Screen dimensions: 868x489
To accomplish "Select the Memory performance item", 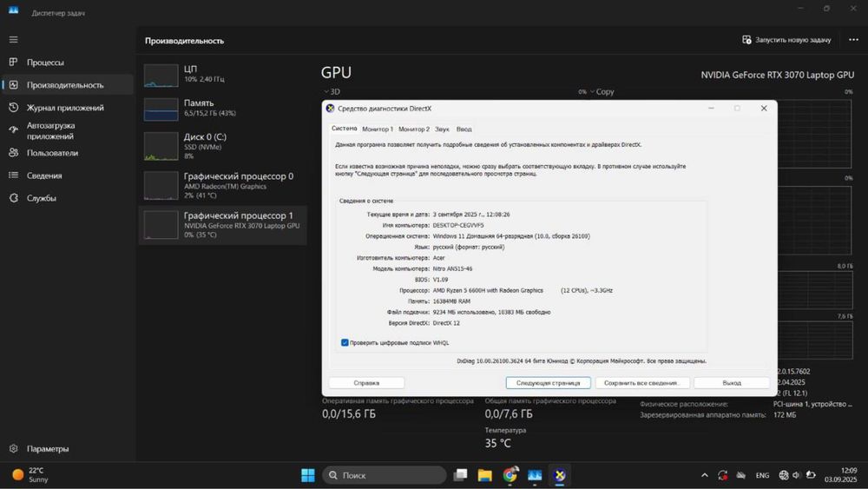I will pos(222,108).
